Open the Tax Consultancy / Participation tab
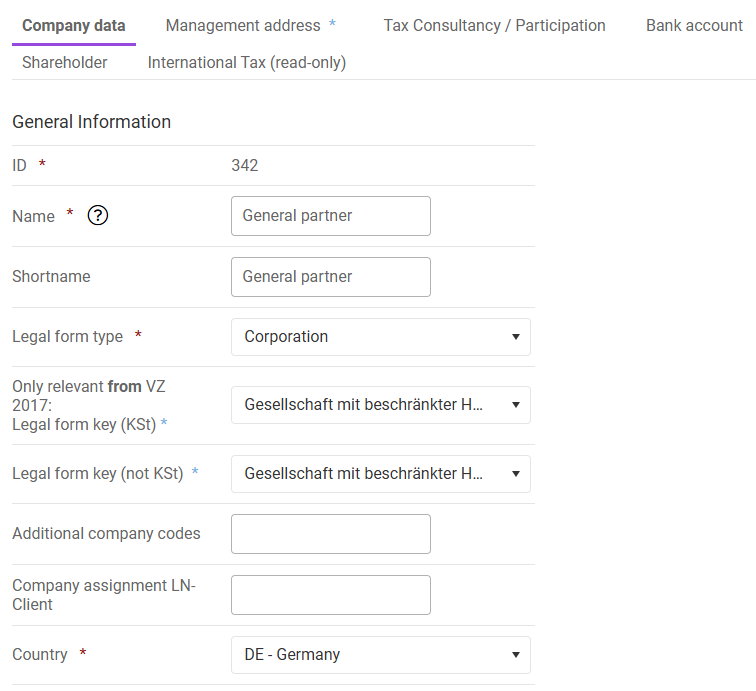Viewport: 756px width, 691px height. pos(494,26)
